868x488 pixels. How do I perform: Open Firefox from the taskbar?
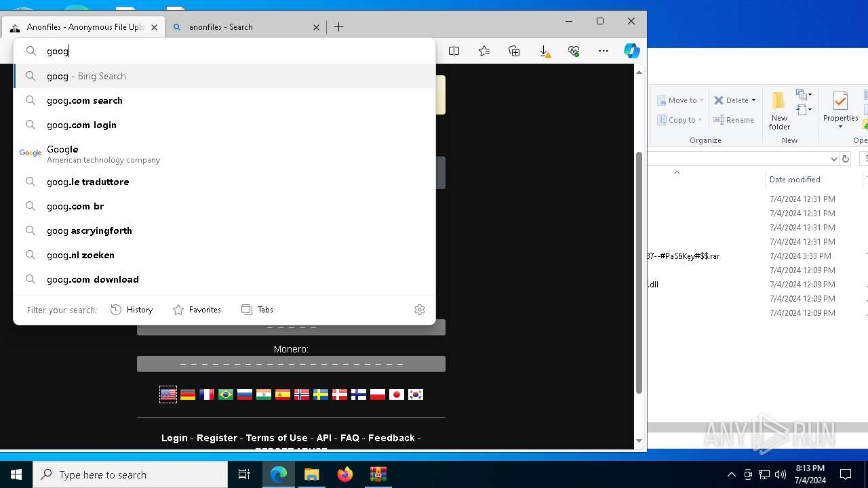click(x=345, y=474)
